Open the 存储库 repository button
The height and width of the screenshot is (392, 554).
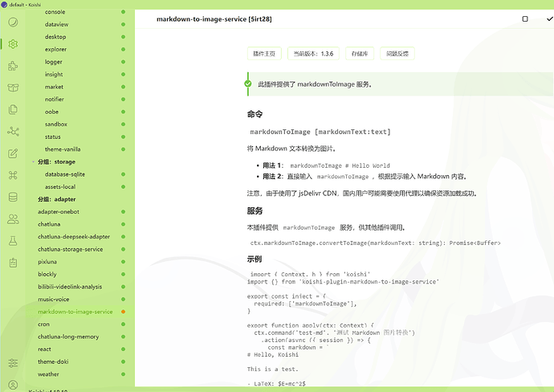360,54
